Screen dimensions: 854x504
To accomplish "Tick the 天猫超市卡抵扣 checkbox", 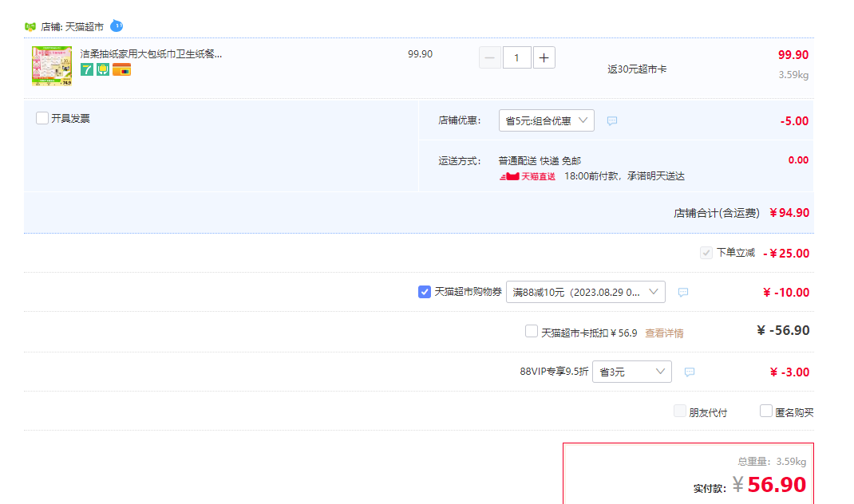I will [531, 331].
